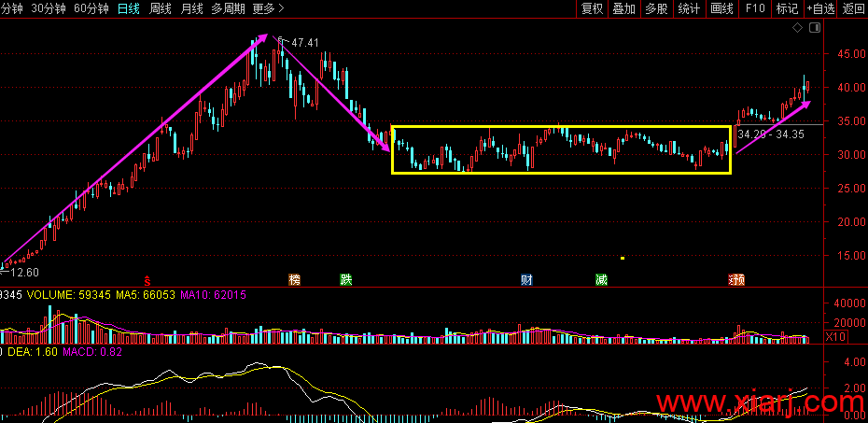Click the 标记 mark button
The image size is (868, 423).
[787, 8]
